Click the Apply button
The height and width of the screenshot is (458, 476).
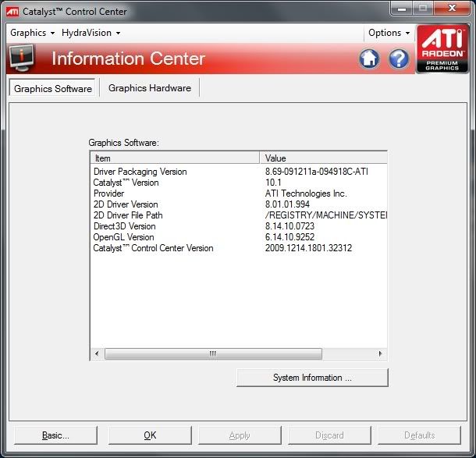coord(240,435)
